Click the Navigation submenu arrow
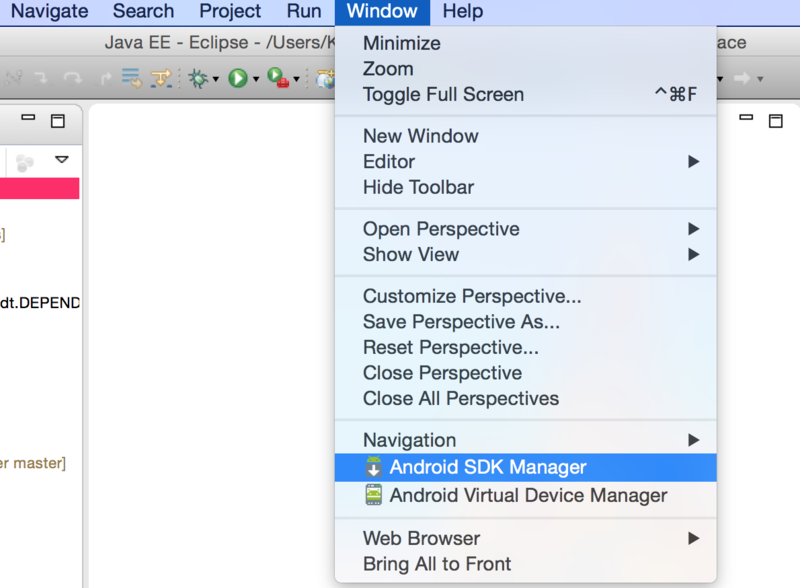Viewport: 800px width, 588px height. (693, 440)
